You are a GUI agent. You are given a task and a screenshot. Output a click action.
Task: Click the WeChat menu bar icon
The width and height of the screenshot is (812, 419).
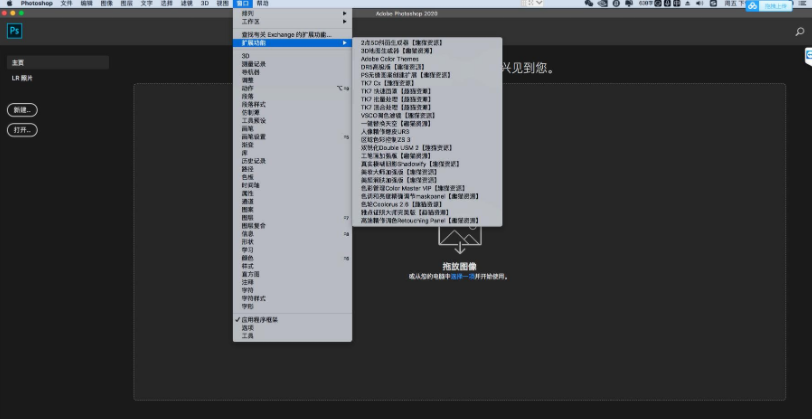(x=589, y=3)
